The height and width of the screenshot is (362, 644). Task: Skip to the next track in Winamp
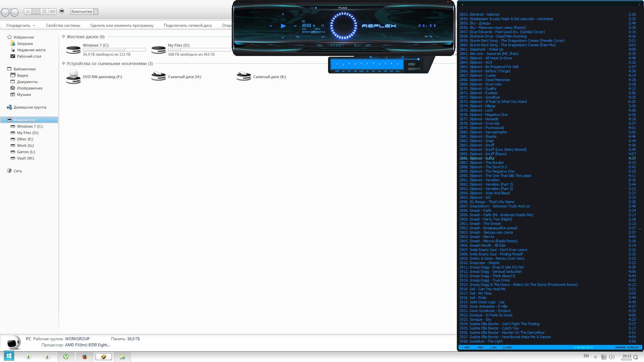click(295, 26)
